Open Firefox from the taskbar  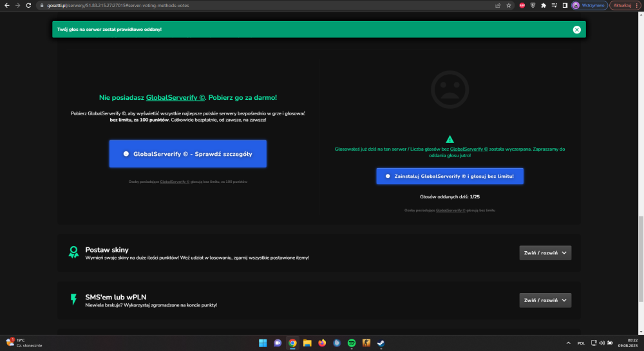coord(322,343)
